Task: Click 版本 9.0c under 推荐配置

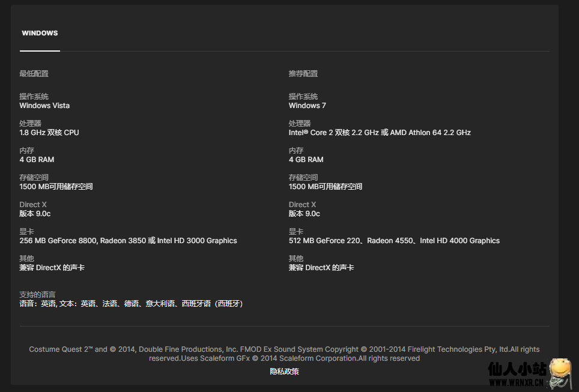Action: (x=304, y=214)
